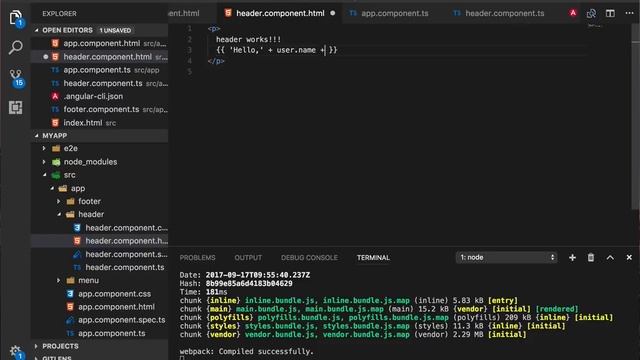Open footer.component.ts in open editors
Screen dimensions: 640x360
pyautogui.click(x=100, y=109)
